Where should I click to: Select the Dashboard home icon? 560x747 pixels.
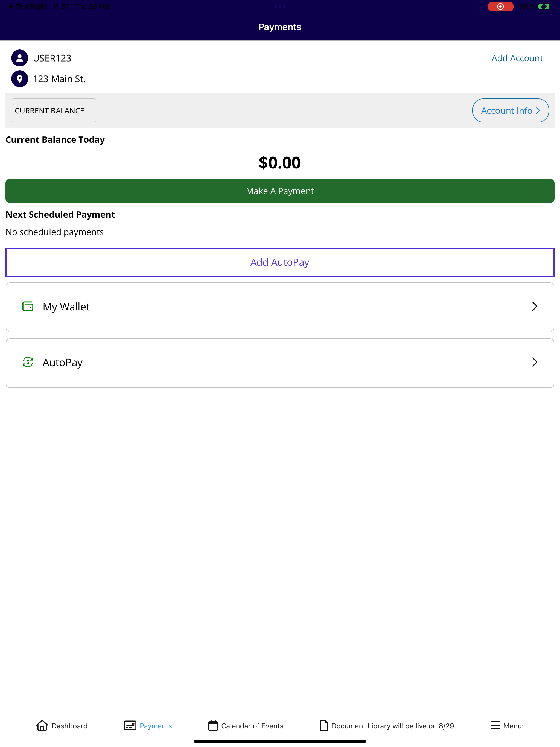[42, 725]
